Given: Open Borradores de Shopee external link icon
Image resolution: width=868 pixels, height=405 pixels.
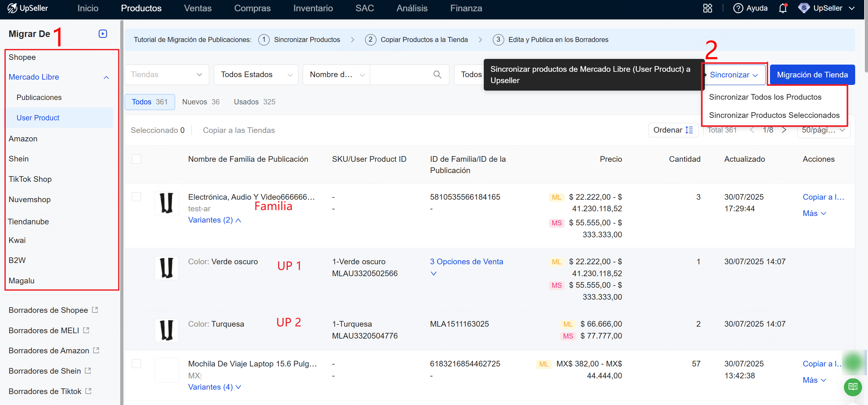Looking at the screenshot, I should tap(95, 310).
